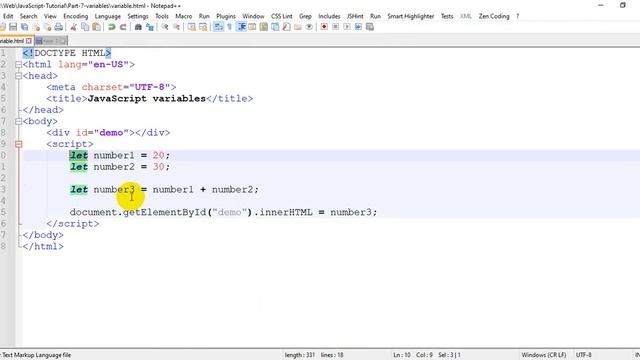Toggle Synchronize Vertical Scrolling icon
The height and width of the screenshot is (360, 640).
point(191,27)
